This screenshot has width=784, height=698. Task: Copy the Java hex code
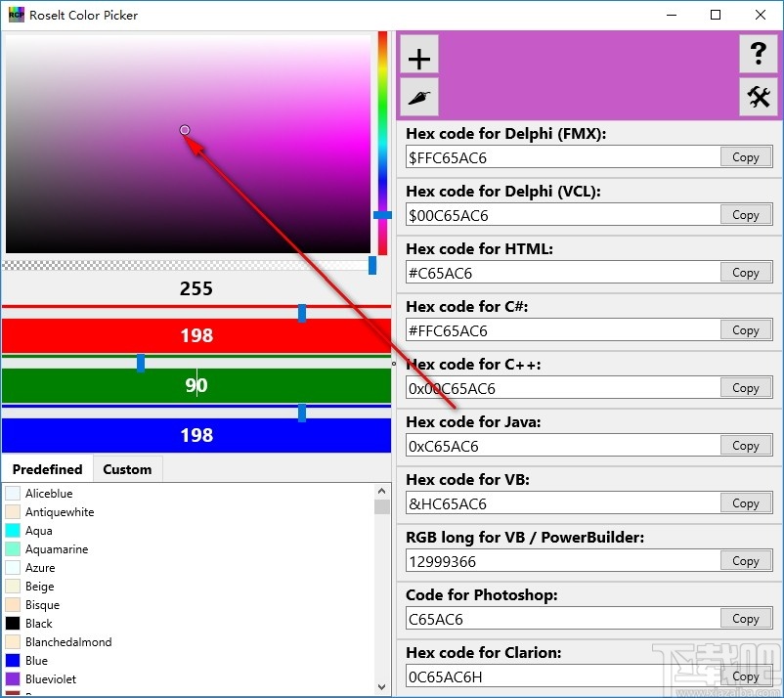[746, 445]
